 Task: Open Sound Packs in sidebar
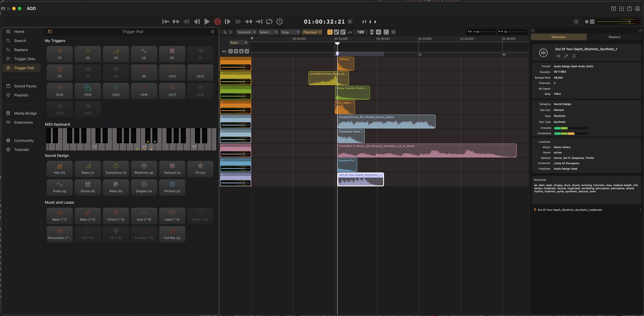point(25,86)
